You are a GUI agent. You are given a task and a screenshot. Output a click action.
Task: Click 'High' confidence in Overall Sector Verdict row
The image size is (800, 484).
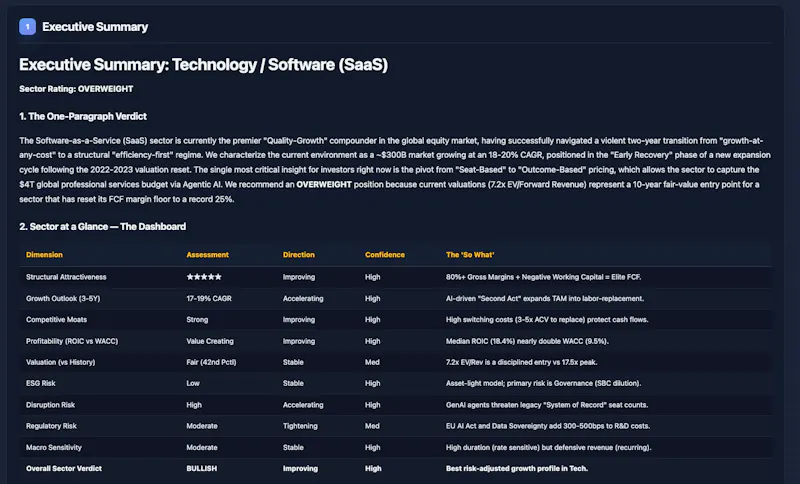373,468
